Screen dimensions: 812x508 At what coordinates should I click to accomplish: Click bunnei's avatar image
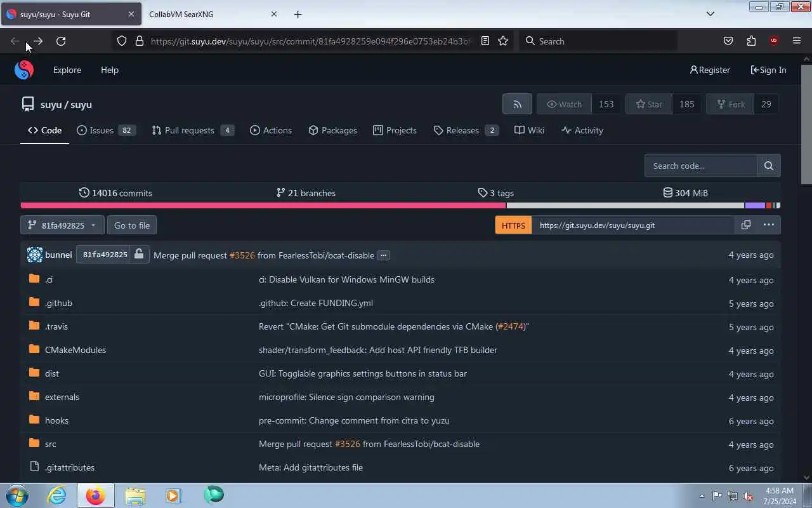tap(34, 255)
